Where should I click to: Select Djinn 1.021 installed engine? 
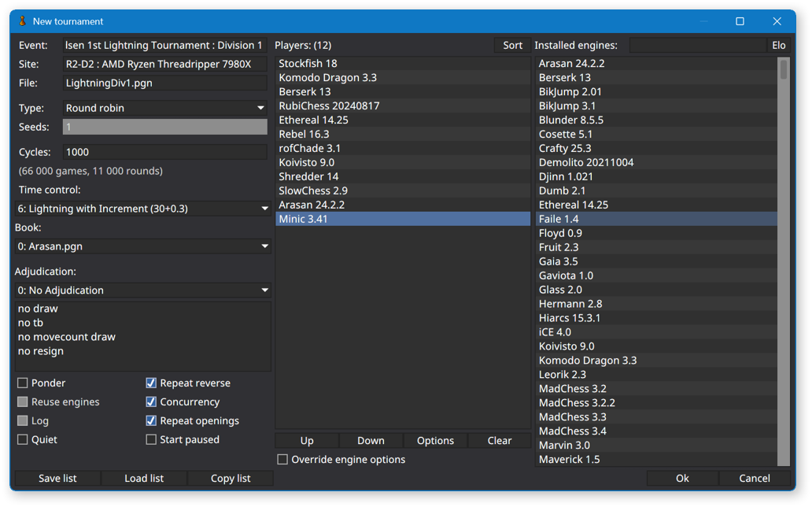pyautogui.click(x=656, y=176)
